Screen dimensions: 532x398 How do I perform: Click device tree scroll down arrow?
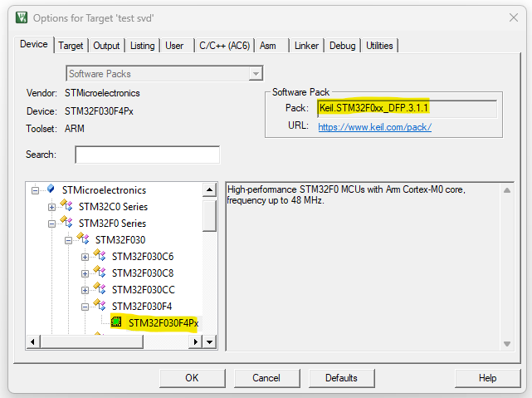point(210,342)
